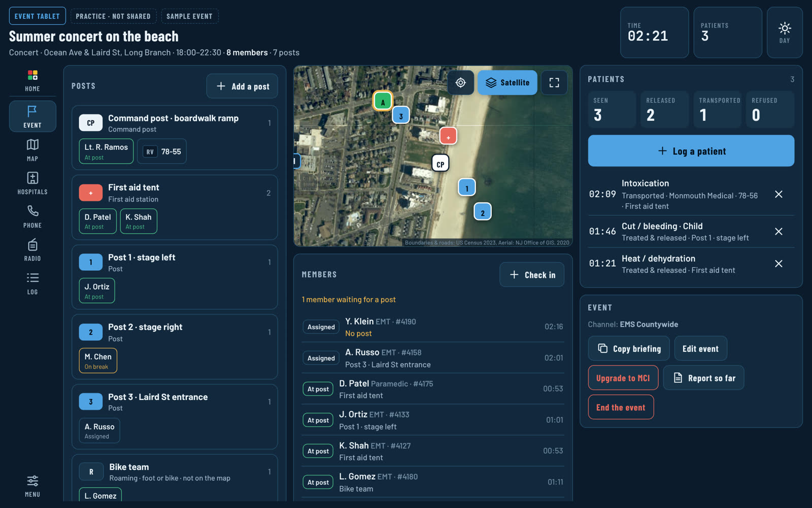Click Edit event button
812x508 pixels.
point(700,348)
